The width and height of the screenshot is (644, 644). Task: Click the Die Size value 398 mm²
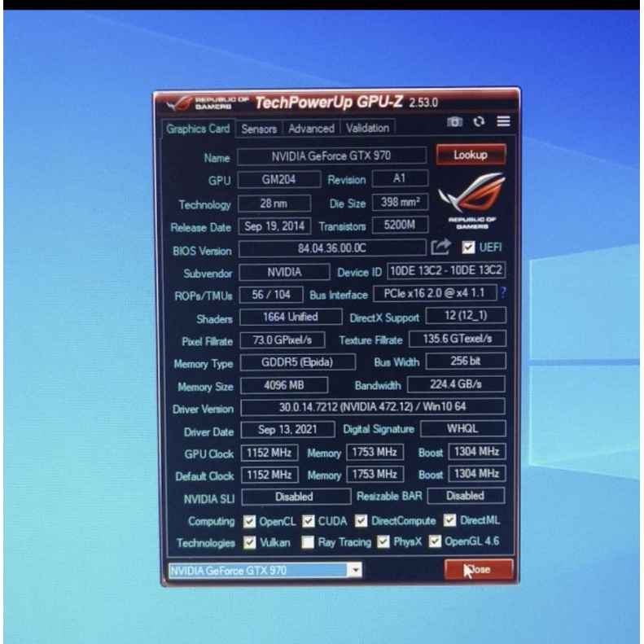click(x=400, y=202)
